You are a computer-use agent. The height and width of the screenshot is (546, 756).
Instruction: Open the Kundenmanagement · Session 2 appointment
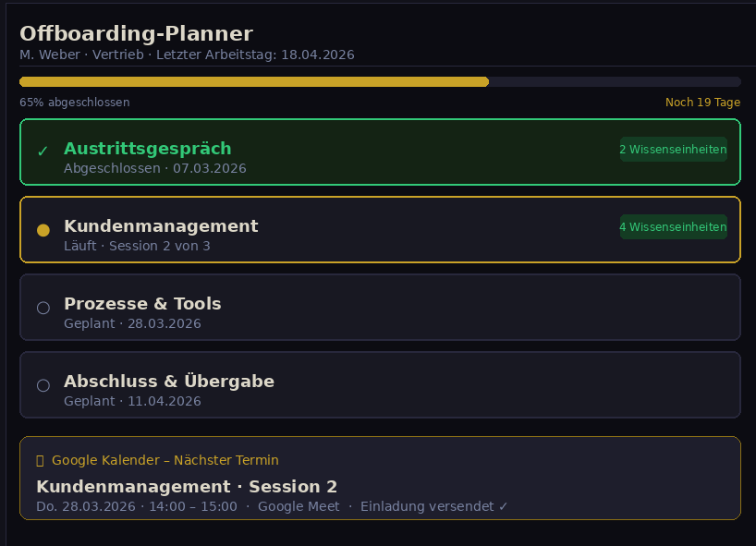pos(187,487)
